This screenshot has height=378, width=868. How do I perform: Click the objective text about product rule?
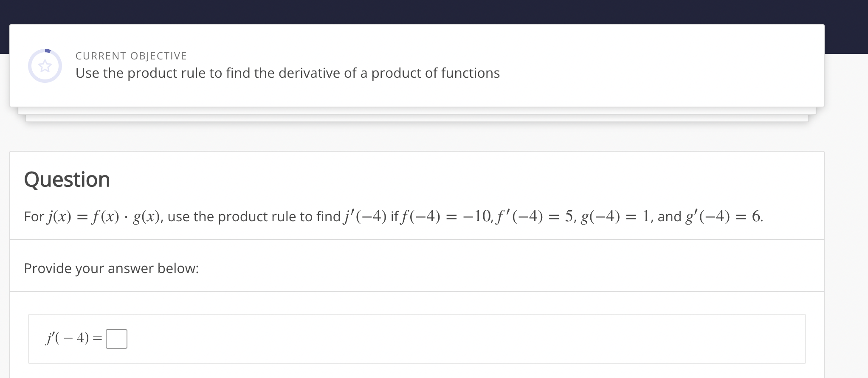287,73
